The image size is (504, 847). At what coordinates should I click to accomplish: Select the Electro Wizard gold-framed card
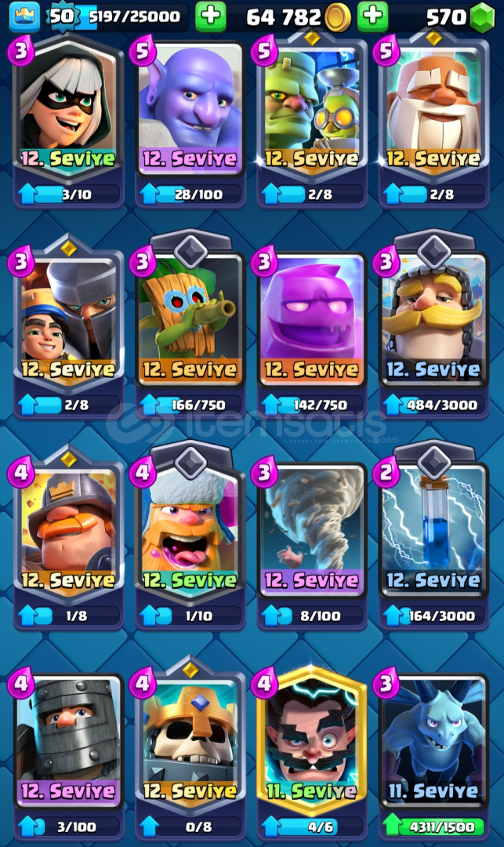coord(311,740)
